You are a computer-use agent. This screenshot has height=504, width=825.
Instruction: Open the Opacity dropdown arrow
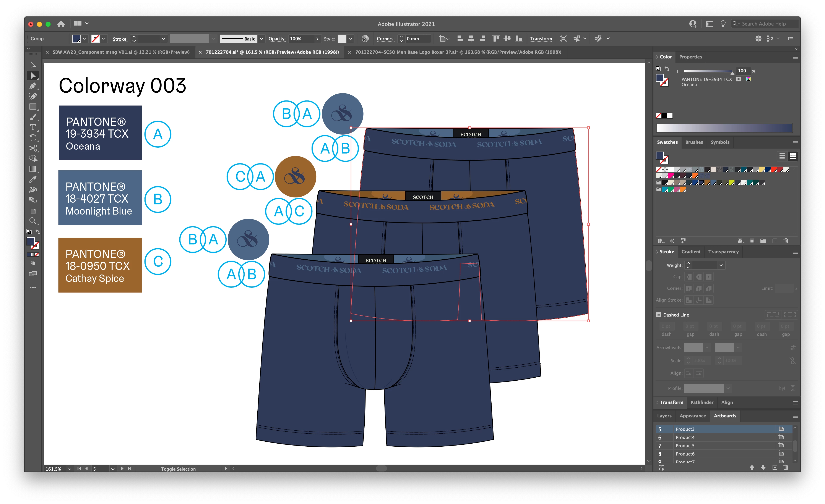pyautogui.click(x=317, y=39)
